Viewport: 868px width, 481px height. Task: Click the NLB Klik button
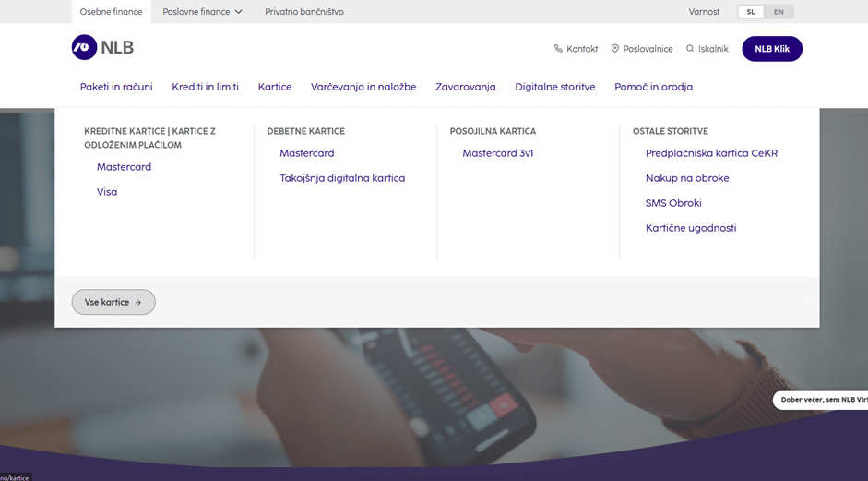tap(772, 49)
